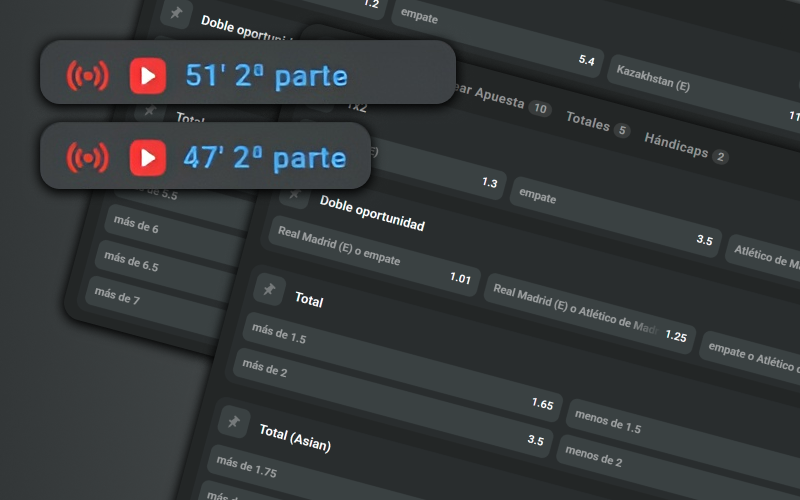Click the live broadcast icon beside 47' timer
Viewport: 800px width, 500px height.
pyautogui.click(x=87, y=157)
